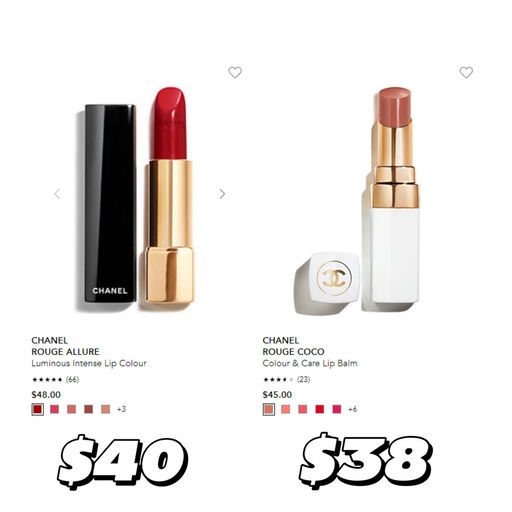Expand +3 more Rouge Allure shades
Viewport: 512px width, 512px height.
[x=121, y=409]
